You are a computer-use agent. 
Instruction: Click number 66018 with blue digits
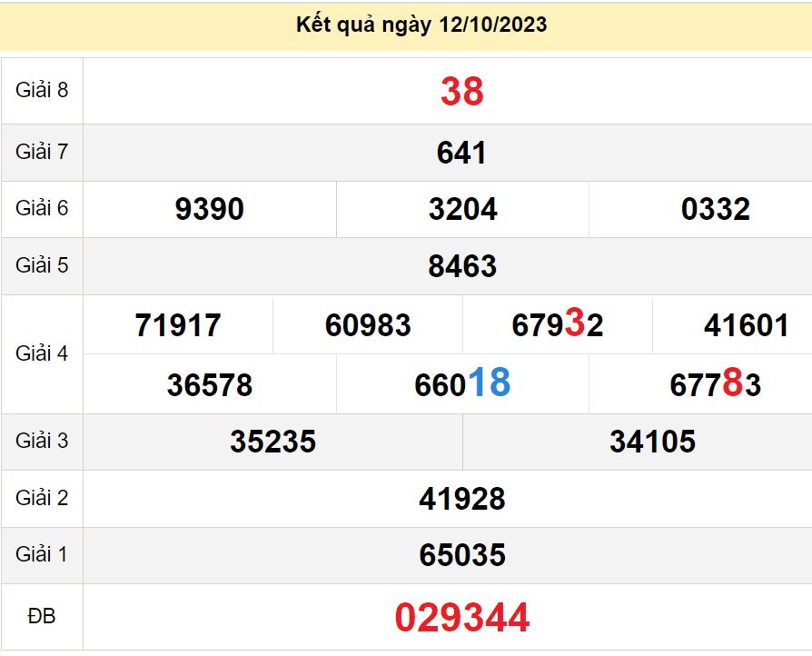pos(462,384)
